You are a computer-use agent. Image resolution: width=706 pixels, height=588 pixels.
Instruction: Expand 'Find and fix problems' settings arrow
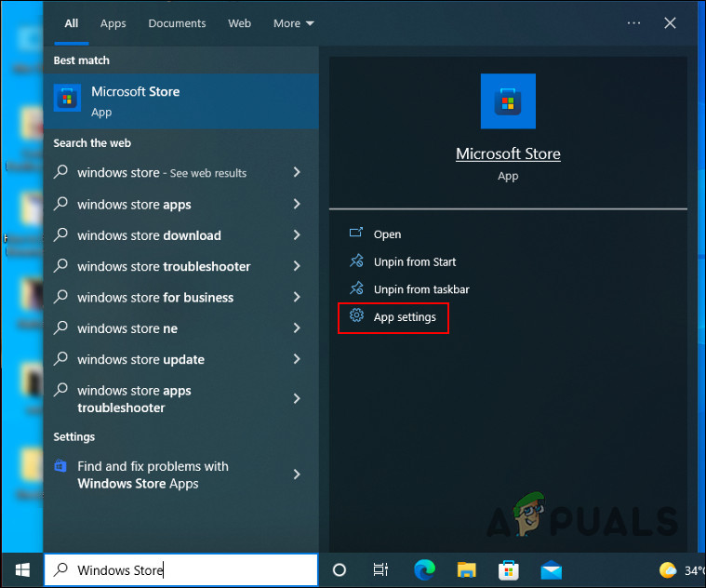click(x=297, y=474)
